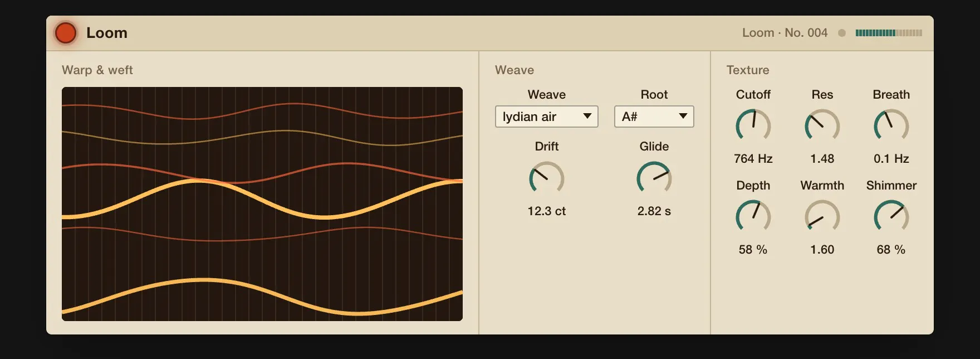Click the status dot beside No. 004
This screenshot has width=980, height=359.
click(x=842, y=33)
